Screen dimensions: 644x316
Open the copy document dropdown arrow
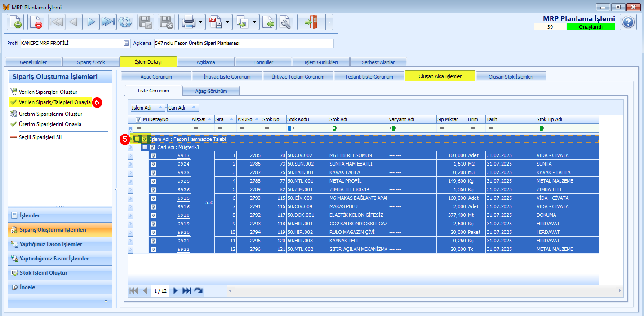pyautogui.click(x=255, y=22)
